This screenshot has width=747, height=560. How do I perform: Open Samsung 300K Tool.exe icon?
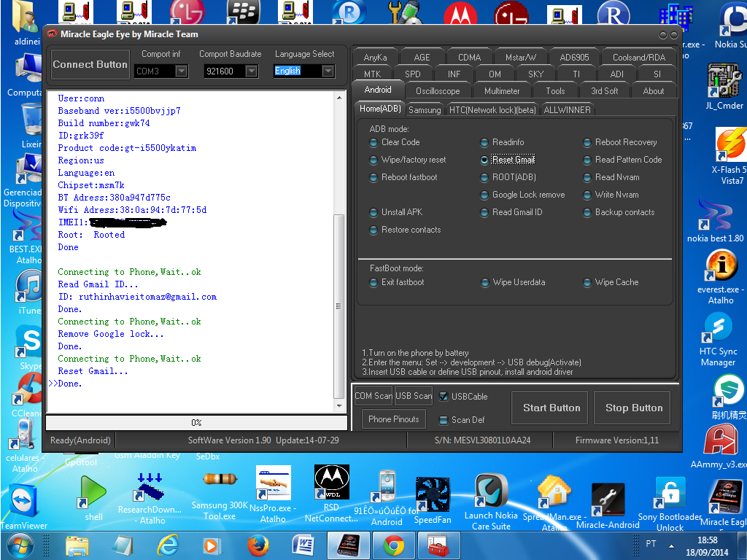point(219,495)
